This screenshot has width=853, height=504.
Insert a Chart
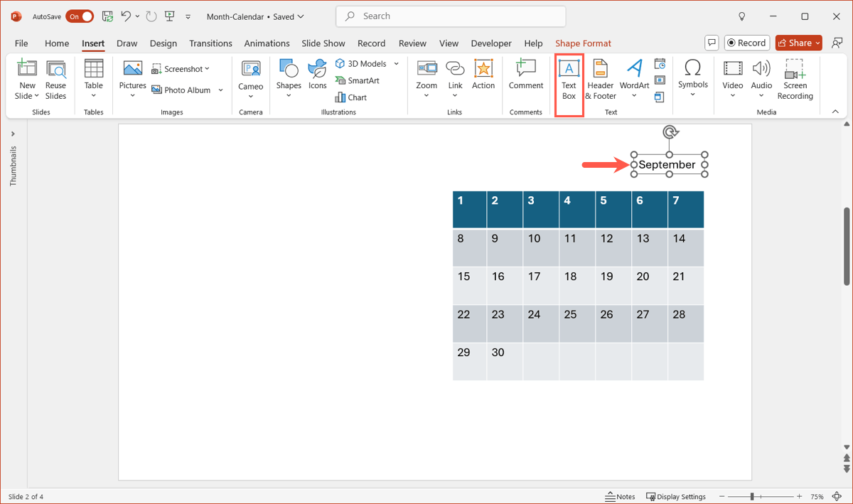351,97
